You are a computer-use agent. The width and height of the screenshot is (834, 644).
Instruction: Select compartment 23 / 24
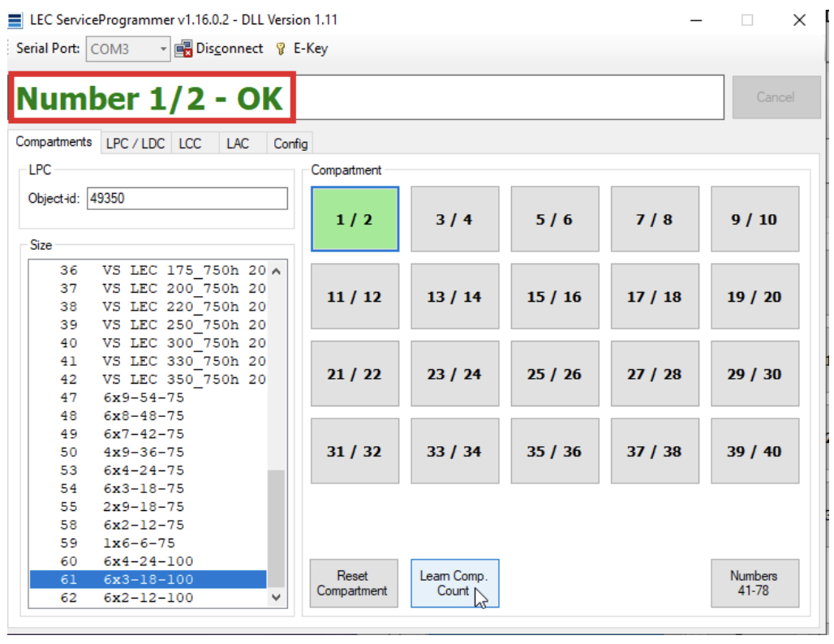pos(455,374)
